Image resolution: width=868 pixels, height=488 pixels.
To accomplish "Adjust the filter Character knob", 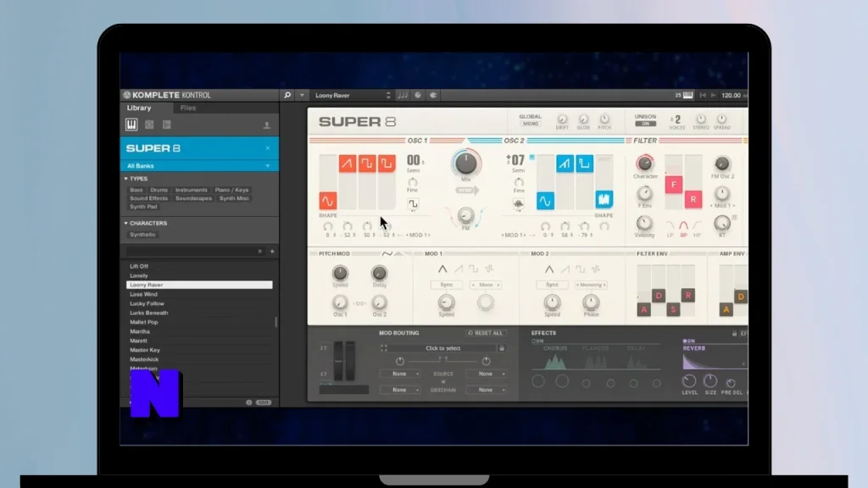I will click(x=644, y=164).
